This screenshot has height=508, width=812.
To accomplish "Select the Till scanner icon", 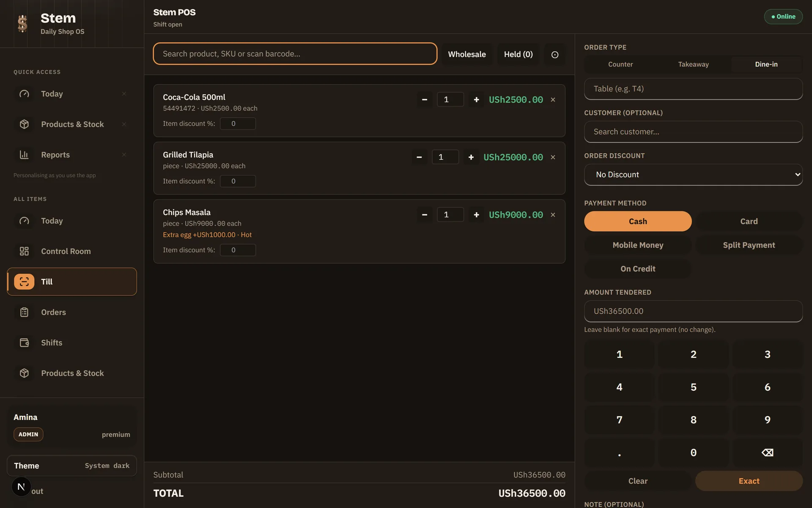I will pos(24,282).
